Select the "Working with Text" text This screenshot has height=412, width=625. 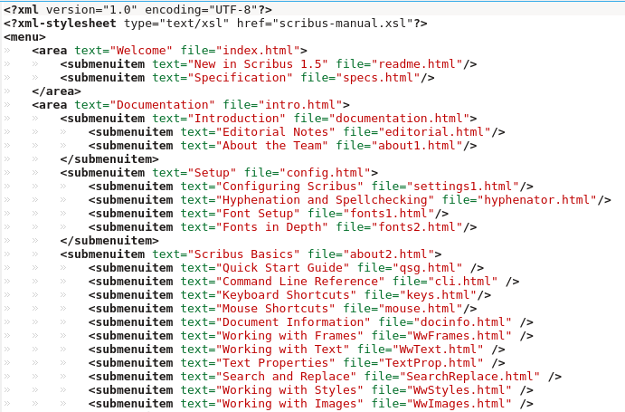pos(283,349)
